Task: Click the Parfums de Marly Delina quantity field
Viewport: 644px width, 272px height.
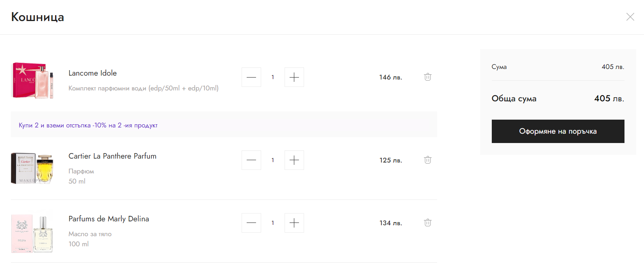Action: [x=273, y=223]
